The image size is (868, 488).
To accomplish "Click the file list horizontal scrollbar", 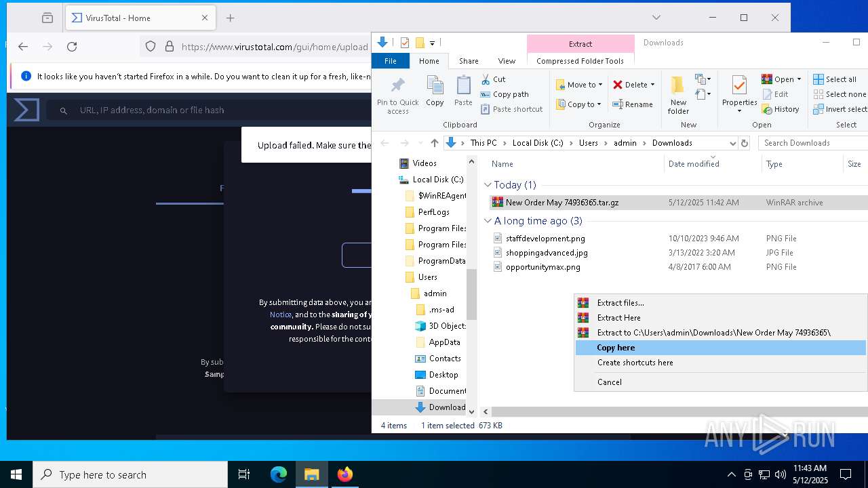I will [x=679, y=411].
